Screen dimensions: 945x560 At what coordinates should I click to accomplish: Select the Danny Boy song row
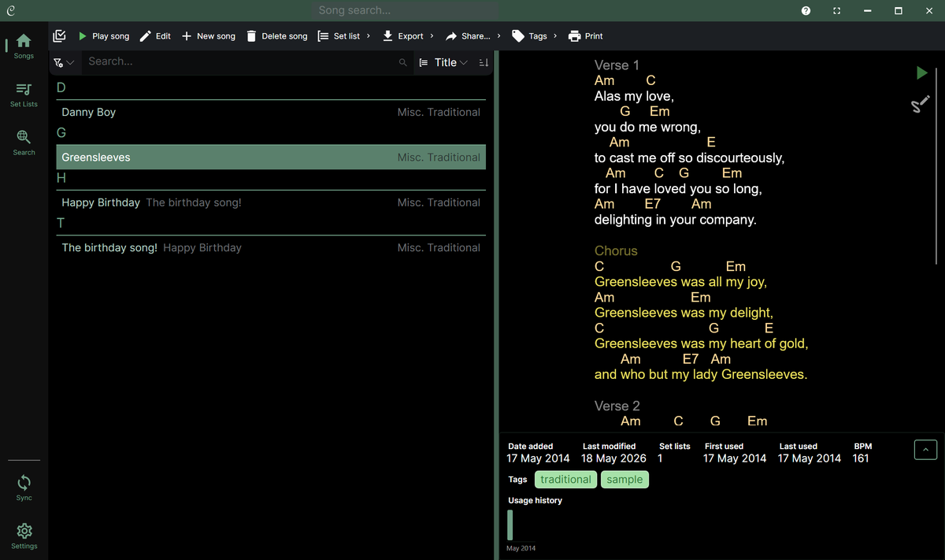click(271, 113)
